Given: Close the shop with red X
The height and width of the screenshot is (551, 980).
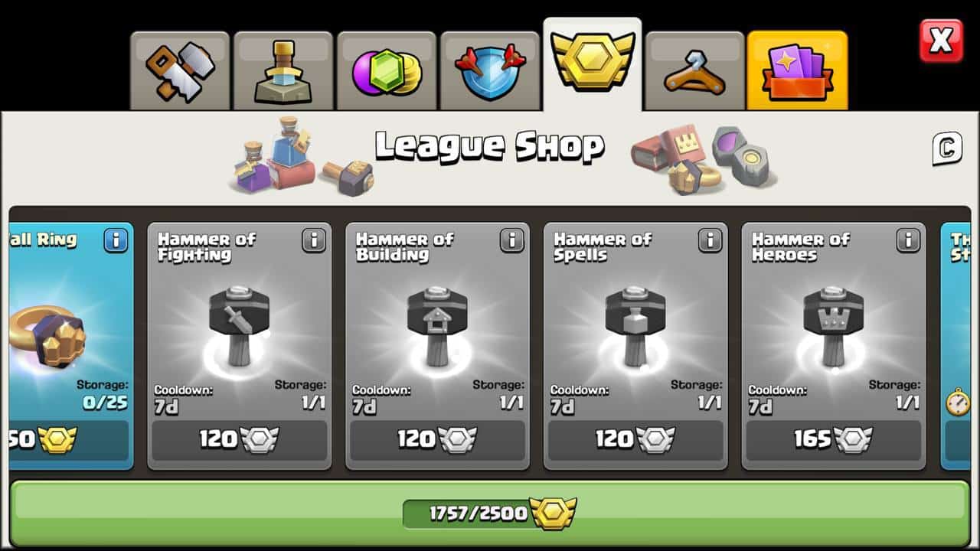Looking at the screenshot, I should click(x=941, y=41).
